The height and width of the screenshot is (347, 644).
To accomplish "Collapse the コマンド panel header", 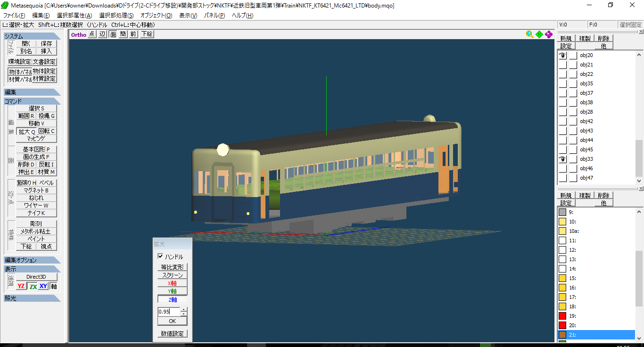I will [32, 101].
